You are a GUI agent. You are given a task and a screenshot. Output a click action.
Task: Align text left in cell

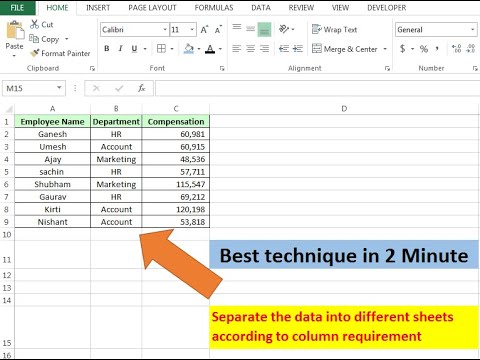point(237,49)
